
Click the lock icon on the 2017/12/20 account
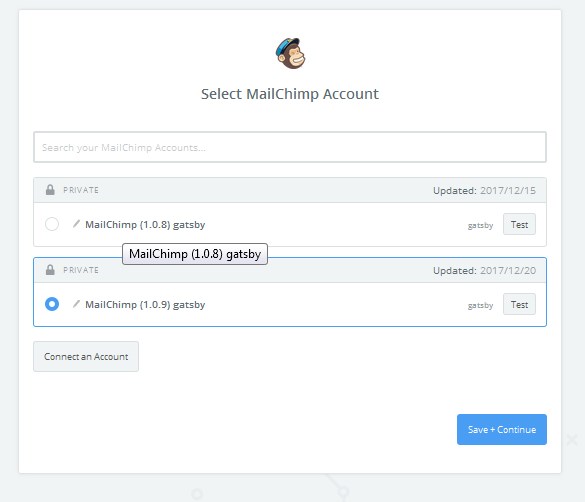[x=50, y=270]
